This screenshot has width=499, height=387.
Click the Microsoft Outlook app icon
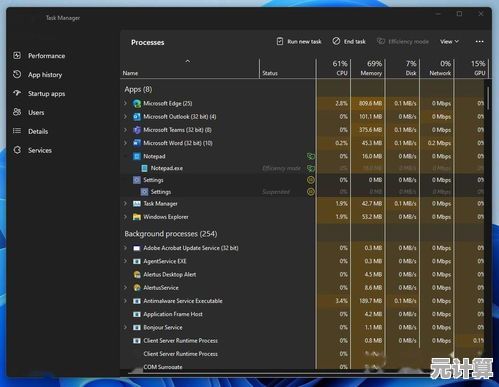pos(137,117)
